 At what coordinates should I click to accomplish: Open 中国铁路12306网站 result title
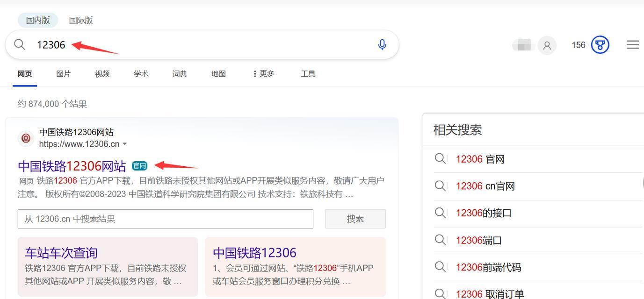(x=72, y=166)
